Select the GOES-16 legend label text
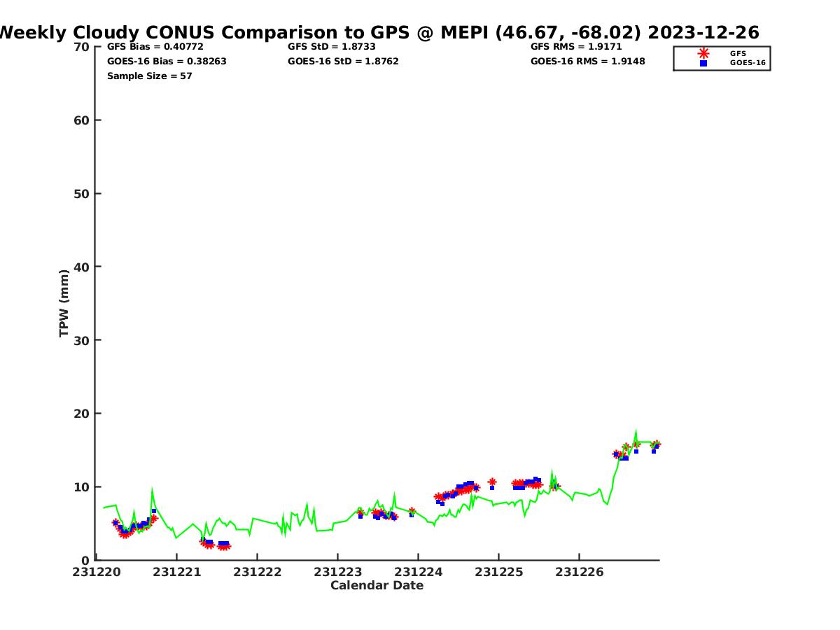 click(748, 63)
